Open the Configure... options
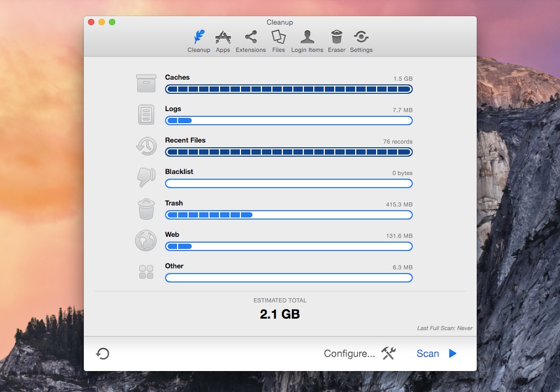 point(349,353)
